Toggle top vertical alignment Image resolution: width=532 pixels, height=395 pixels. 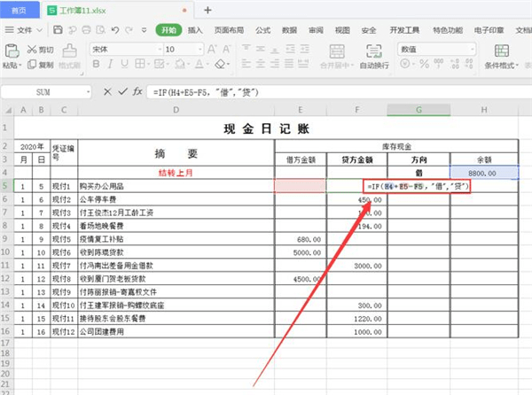[x=246, y=49]
